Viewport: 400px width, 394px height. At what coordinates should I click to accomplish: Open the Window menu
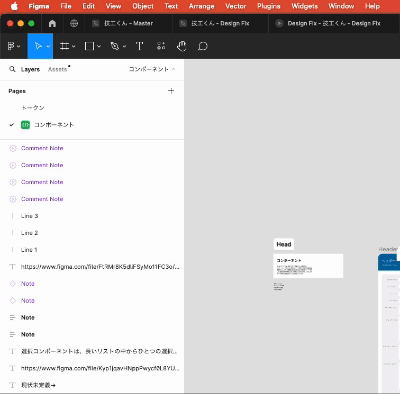click(341, 6)
